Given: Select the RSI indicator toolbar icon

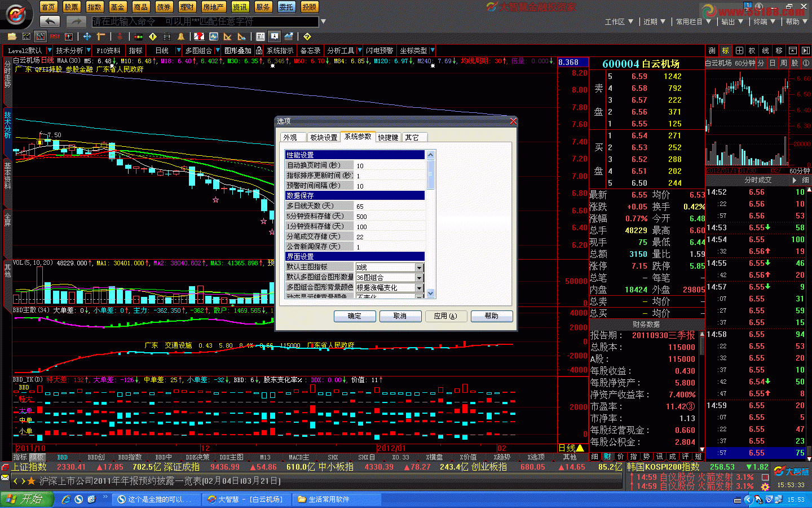Looking at the screenshot, I should [x=55, y=37].
